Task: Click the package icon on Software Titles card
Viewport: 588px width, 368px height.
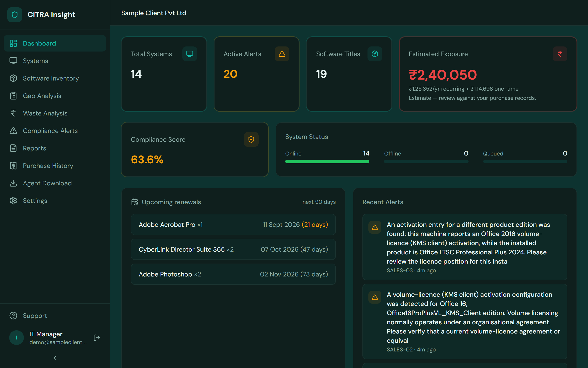Action: 375,54
